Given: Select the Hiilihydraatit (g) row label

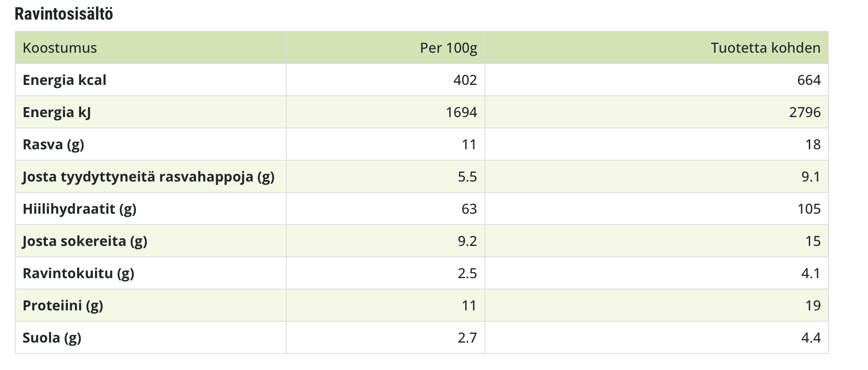Looking at the screenshot, I should (79, 209).
